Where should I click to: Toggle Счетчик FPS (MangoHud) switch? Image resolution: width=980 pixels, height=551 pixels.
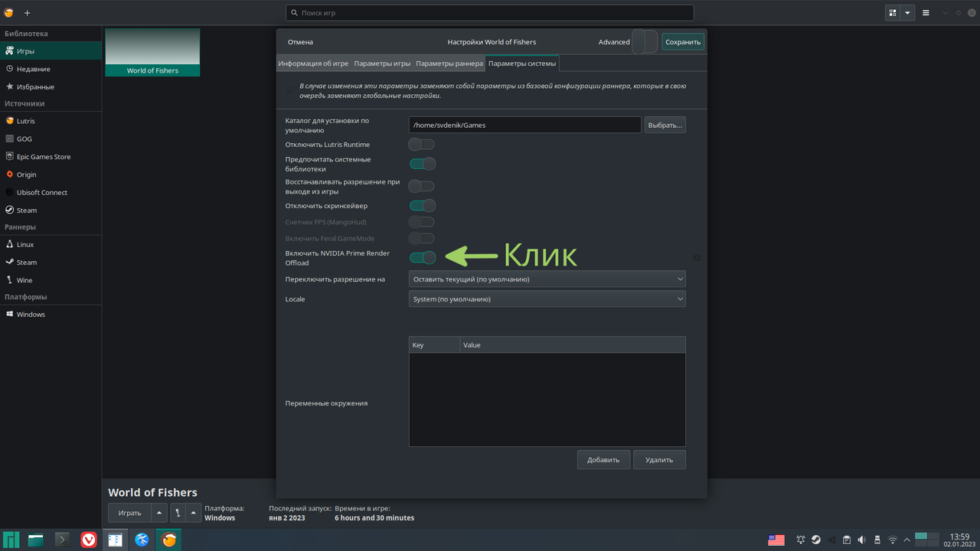[422, 222]
